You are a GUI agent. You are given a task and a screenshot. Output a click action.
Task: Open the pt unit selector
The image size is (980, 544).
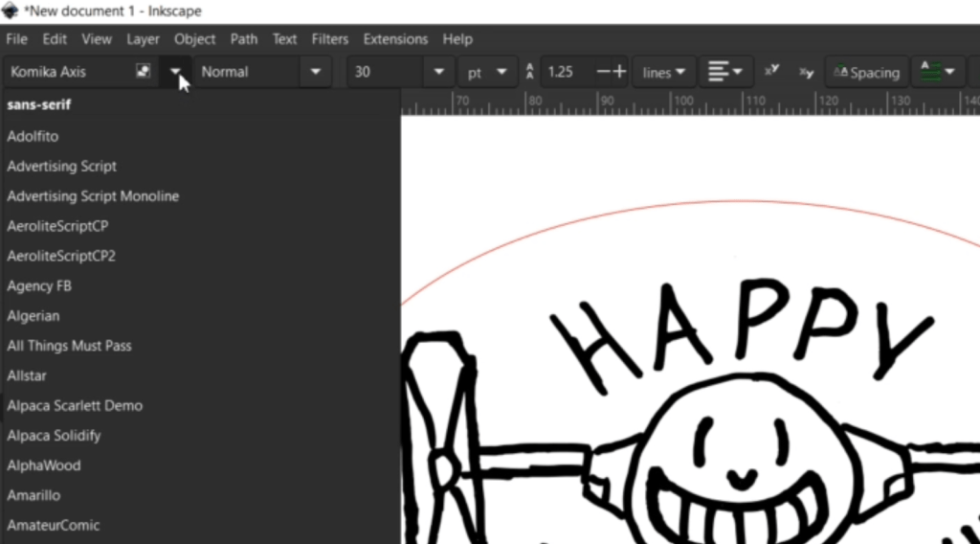(x=488, y=72)
